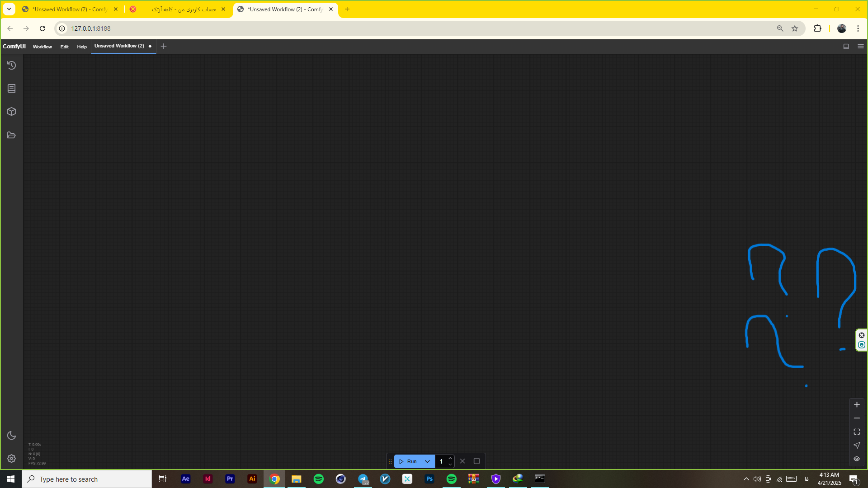Click the Run button

coord(408,461)
